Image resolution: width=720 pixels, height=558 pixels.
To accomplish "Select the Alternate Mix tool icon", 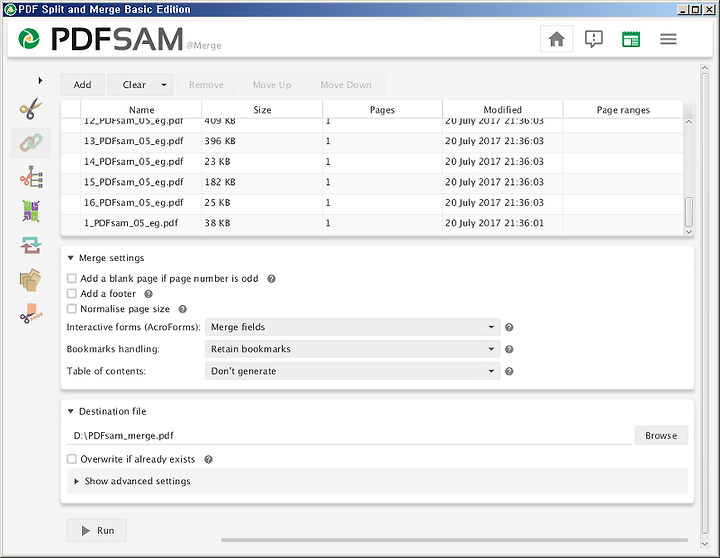I will pos(31,211).
